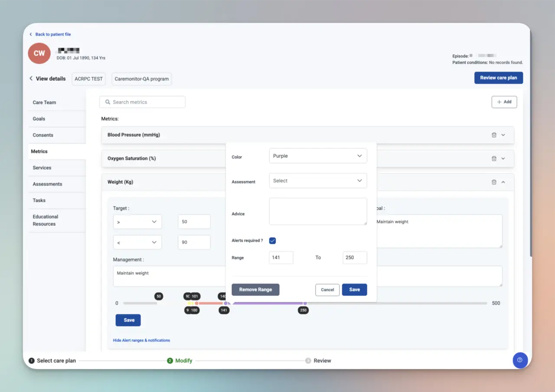Focus the Search metrics field

coord(142,102)
